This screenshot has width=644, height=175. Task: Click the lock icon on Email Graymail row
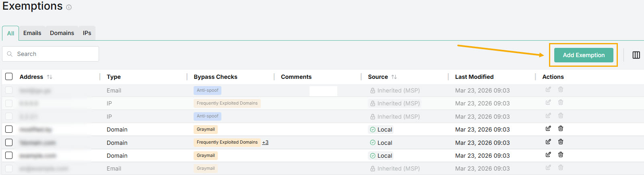click(373, 169)
